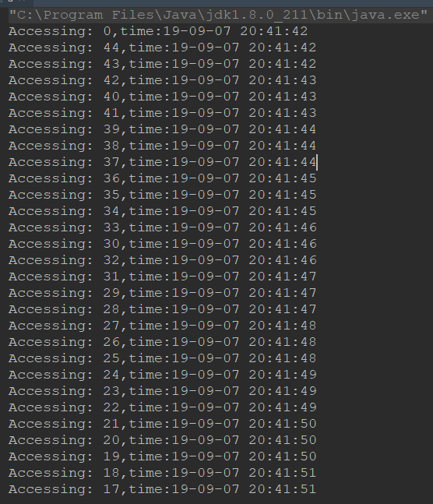Place cursor on 'Accessing: 29' line

click(162, 293)
